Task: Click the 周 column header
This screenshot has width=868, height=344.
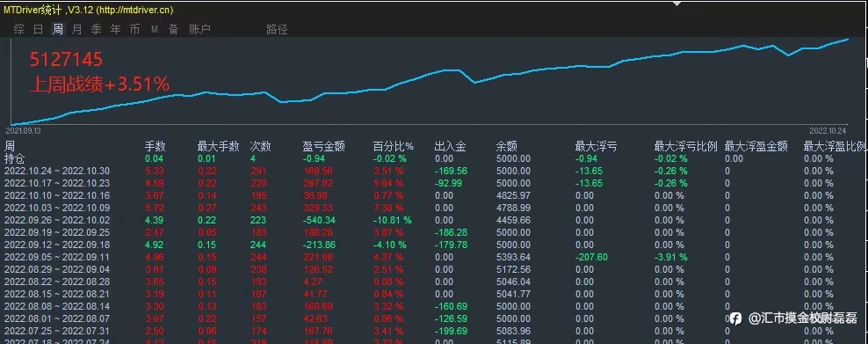Action: coord(10,146)
